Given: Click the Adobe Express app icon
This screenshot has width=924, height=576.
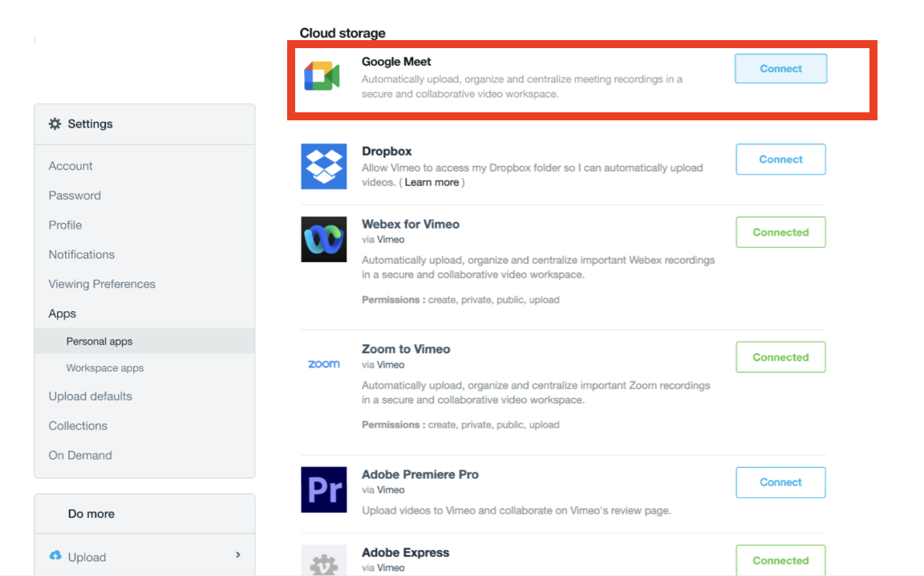Looking at the screenshot, I should [x=323, y=561].
